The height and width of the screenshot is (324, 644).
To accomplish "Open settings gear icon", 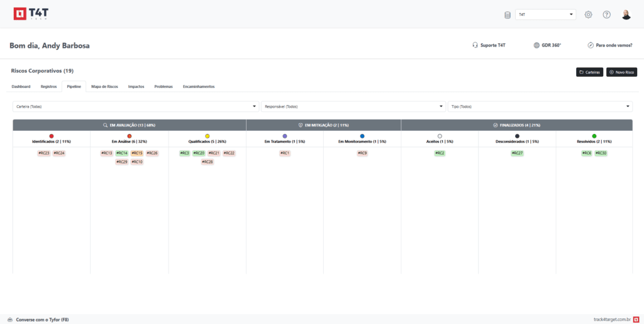I will [588, 14].
